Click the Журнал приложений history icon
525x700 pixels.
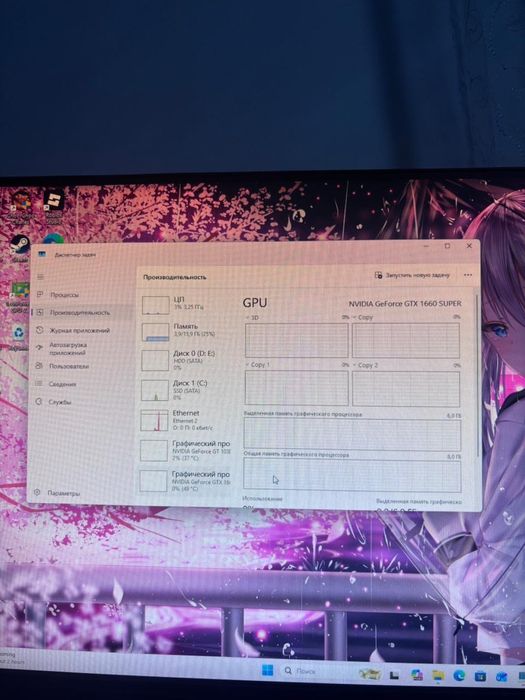pos(40,330)
